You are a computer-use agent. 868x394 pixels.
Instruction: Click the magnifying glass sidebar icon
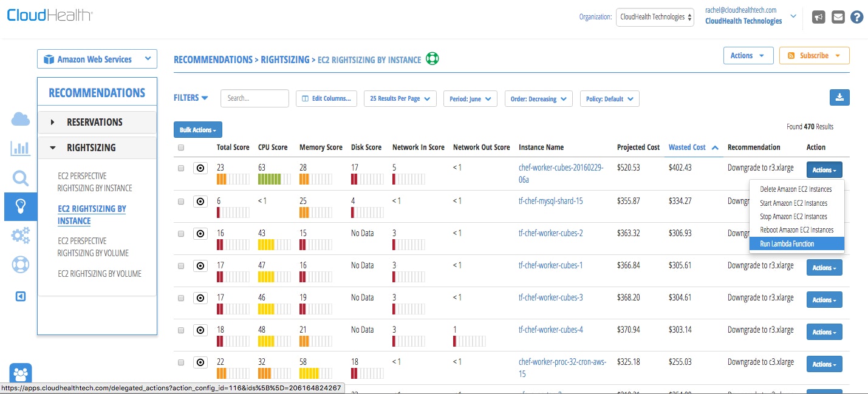[21, 178]
